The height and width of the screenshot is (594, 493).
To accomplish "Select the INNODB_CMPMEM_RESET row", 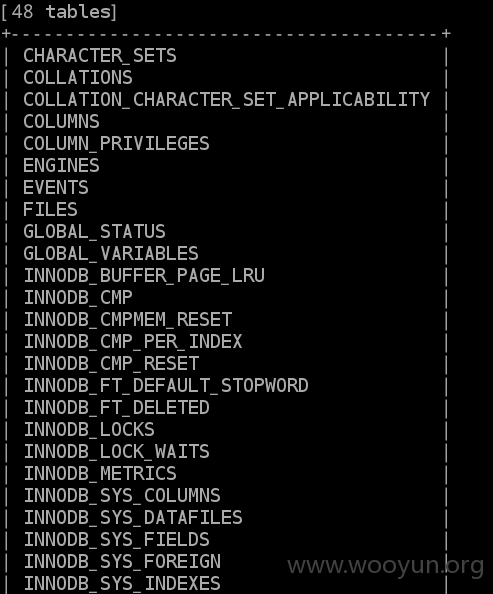I will (x=128, y=319).
